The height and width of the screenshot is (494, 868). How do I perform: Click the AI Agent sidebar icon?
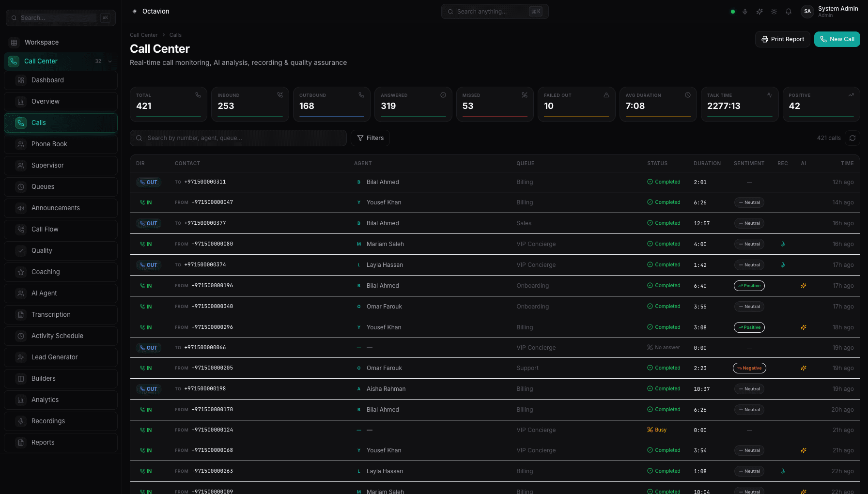coord(21,293)
